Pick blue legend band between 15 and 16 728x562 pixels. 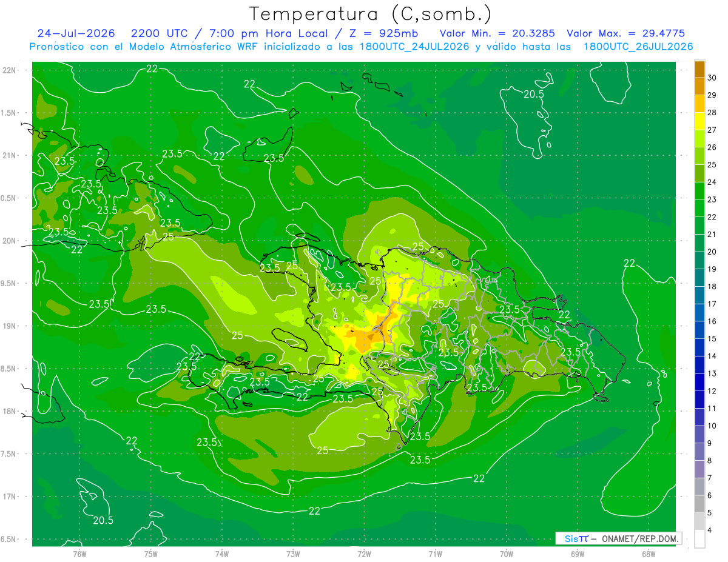699,330
